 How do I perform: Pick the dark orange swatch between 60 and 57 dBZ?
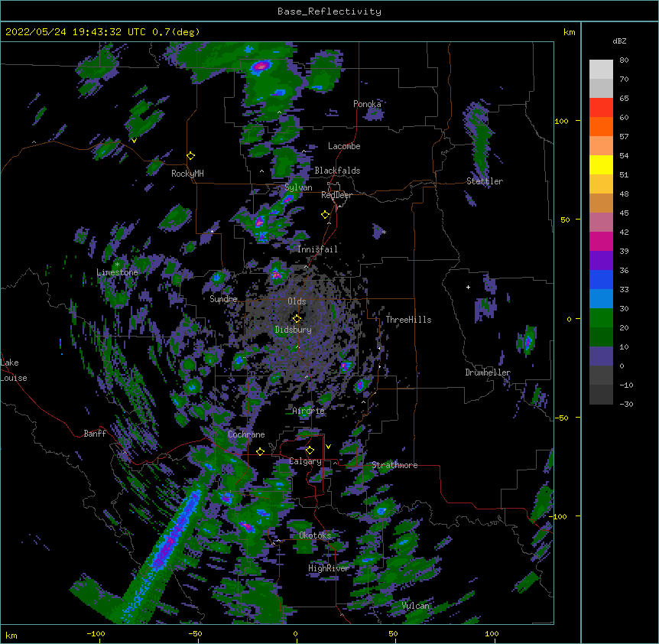pyautogui.click(x=601, y=127)
